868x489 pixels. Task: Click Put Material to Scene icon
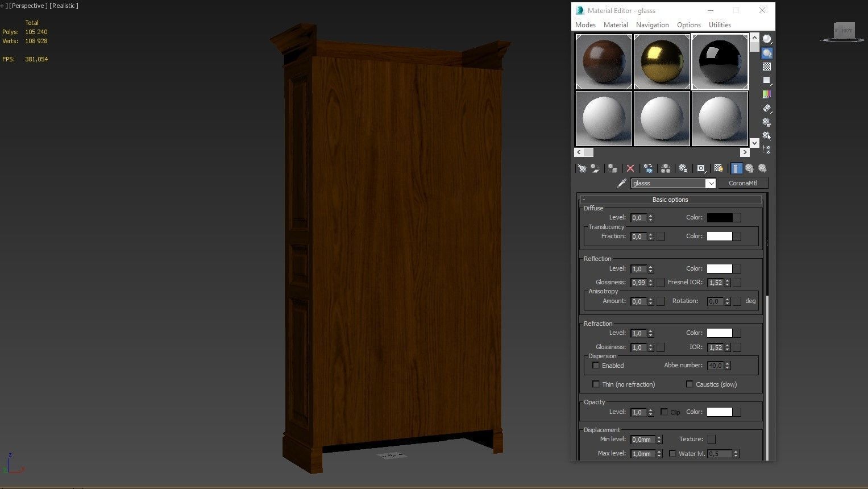(595, 168)
